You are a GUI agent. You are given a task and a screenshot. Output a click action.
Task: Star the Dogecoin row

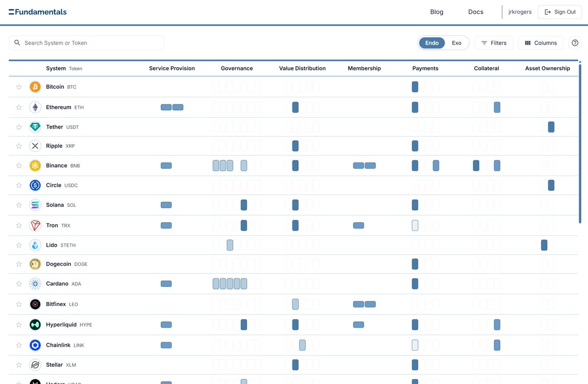pyautogui.click(x=19, y=264)
